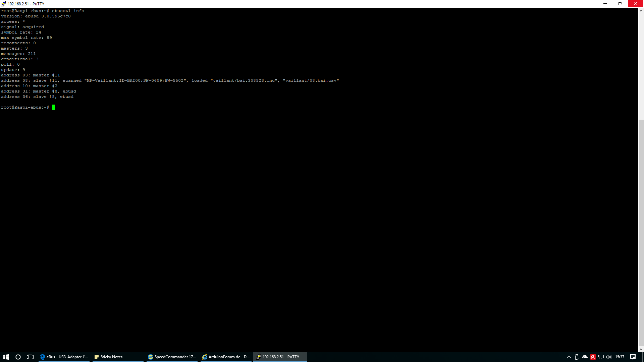
Task: Minimize the PuTTY window
Action: pos(605,4)
